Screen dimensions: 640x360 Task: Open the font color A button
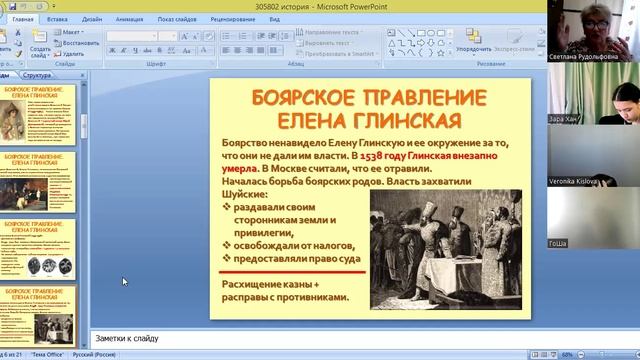[x=204, y=51]
